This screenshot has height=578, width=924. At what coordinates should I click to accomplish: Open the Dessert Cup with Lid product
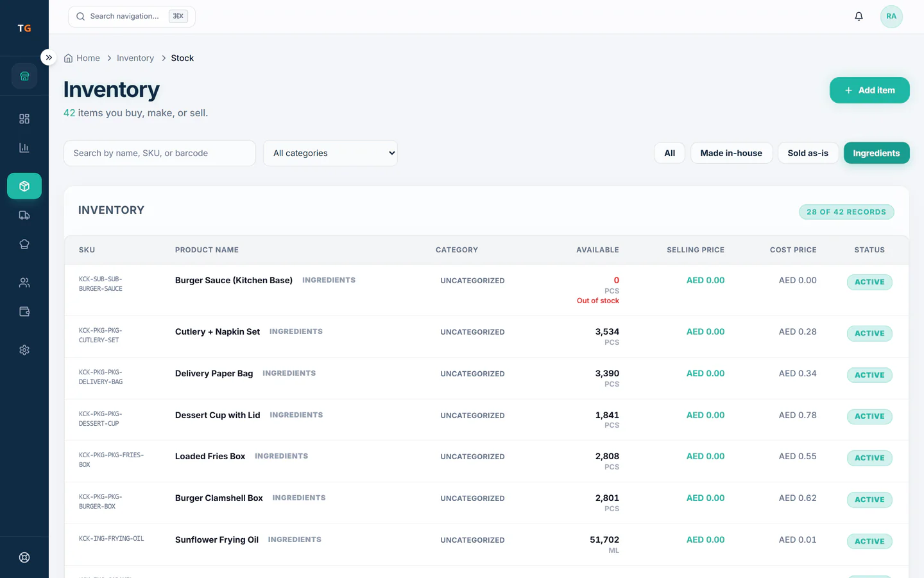(218, 416)
